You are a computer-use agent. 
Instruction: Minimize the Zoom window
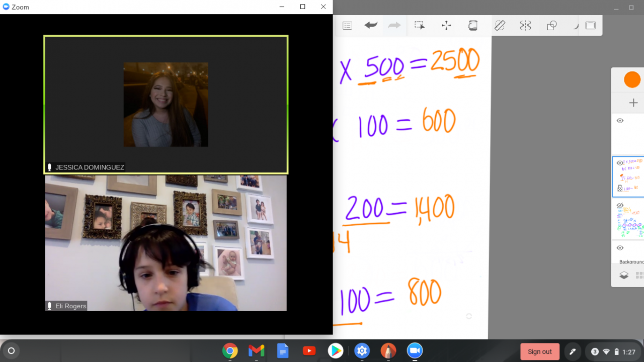(x=283, y=7)
